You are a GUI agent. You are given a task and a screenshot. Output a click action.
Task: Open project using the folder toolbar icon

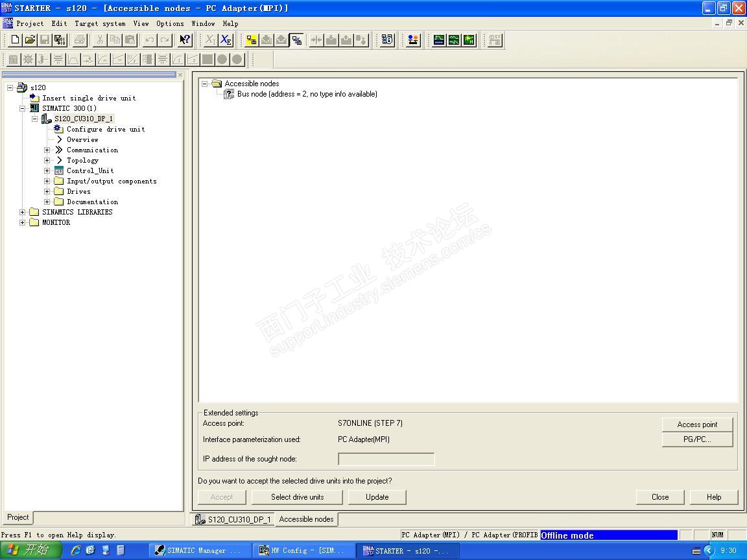pyautogui.click(x=30, y=40)
